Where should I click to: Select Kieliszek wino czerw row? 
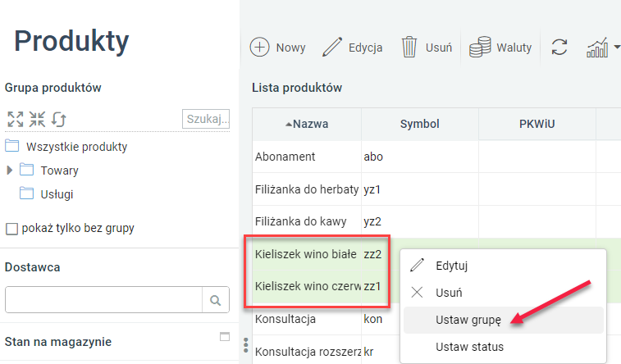point(308,285)
